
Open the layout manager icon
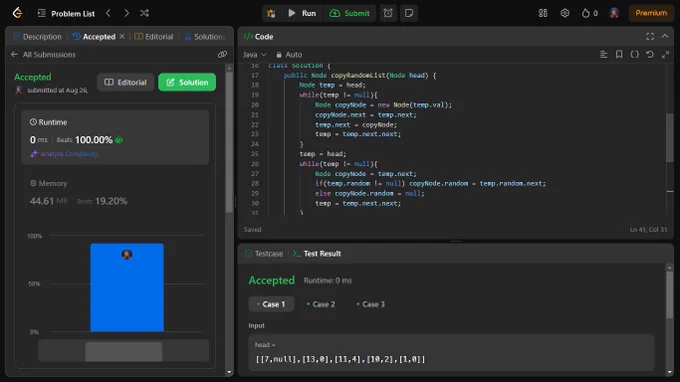point(543,13)
